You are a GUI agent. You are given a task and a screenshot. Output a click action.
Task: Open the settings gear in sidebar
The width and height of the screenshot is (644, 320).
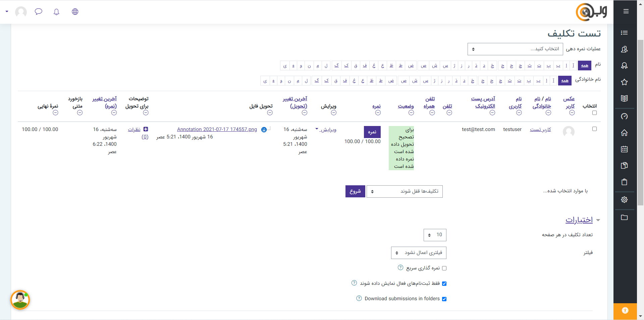pos(624,200)
